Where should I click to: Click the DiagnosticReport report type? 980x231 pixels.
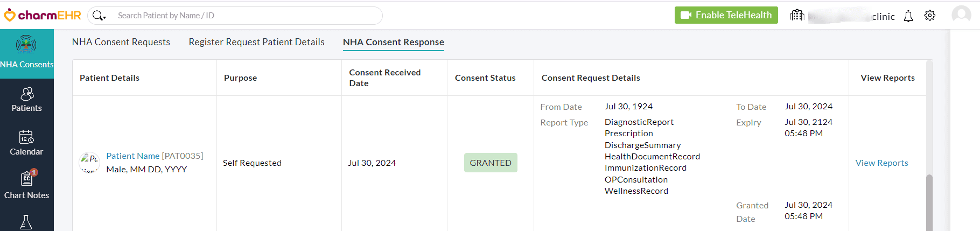point(639,122)
